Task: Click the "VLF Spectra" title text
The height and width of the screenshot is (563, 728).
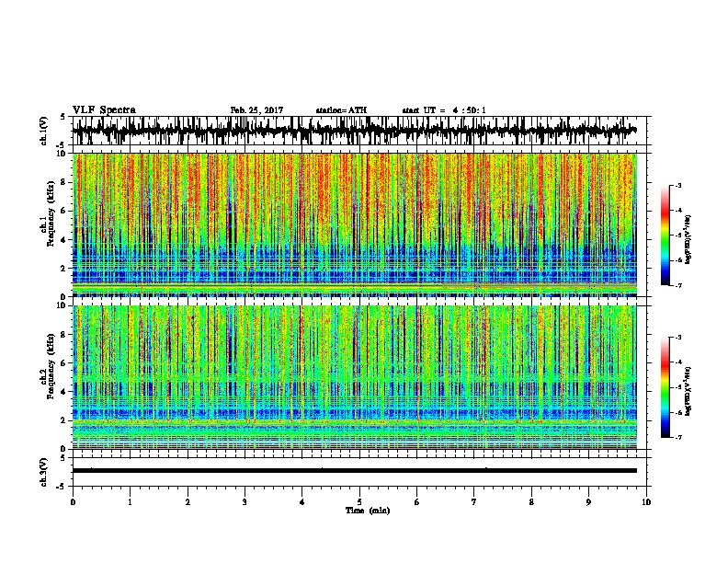Action: click(104, 110)
